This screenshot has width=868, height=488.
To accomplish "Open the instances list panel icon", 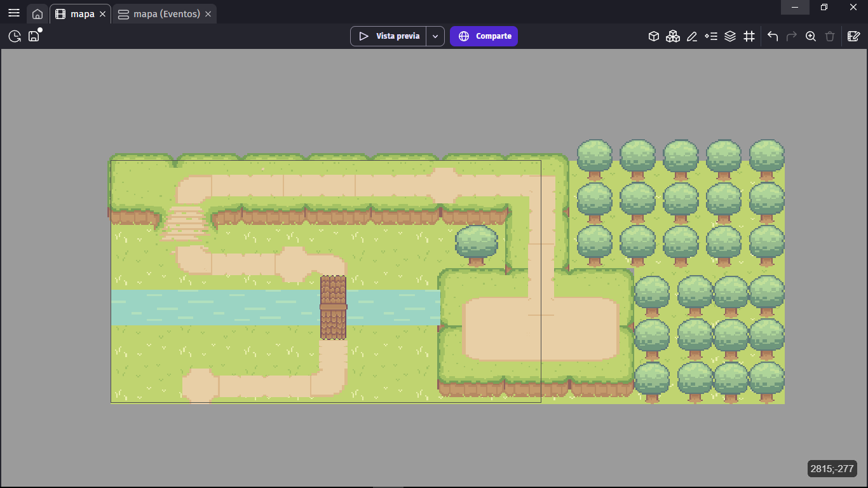I will pos(711,36).
